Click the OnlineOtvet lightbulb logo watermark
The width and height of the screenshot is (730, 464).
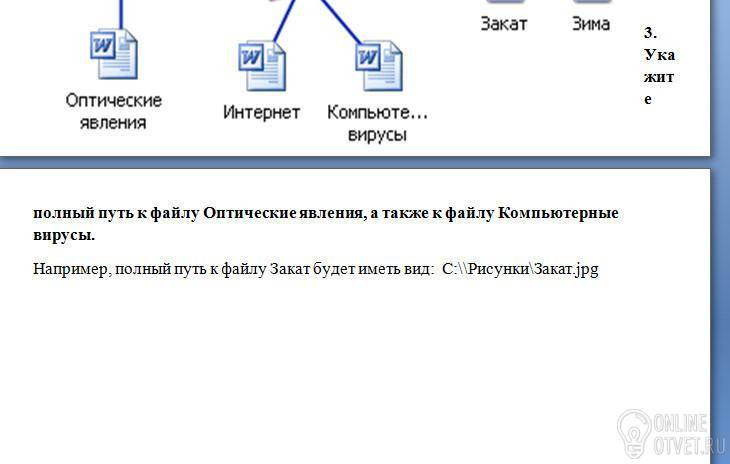tap(634, 434)
